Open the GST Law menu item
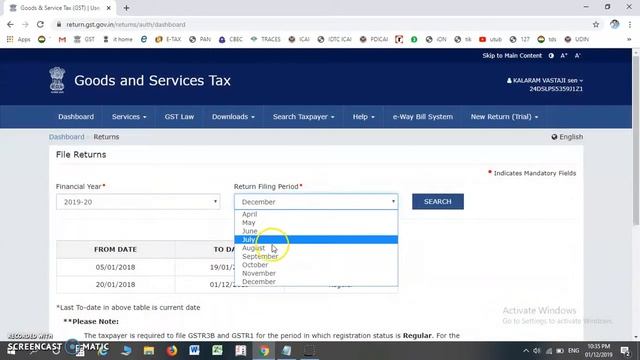 point(179,117)
